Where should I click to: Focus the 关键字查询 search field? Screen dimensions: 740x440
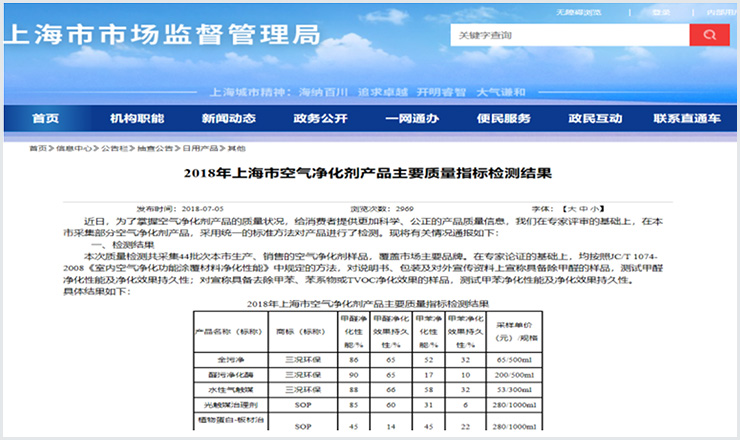(x=570, y=35)
